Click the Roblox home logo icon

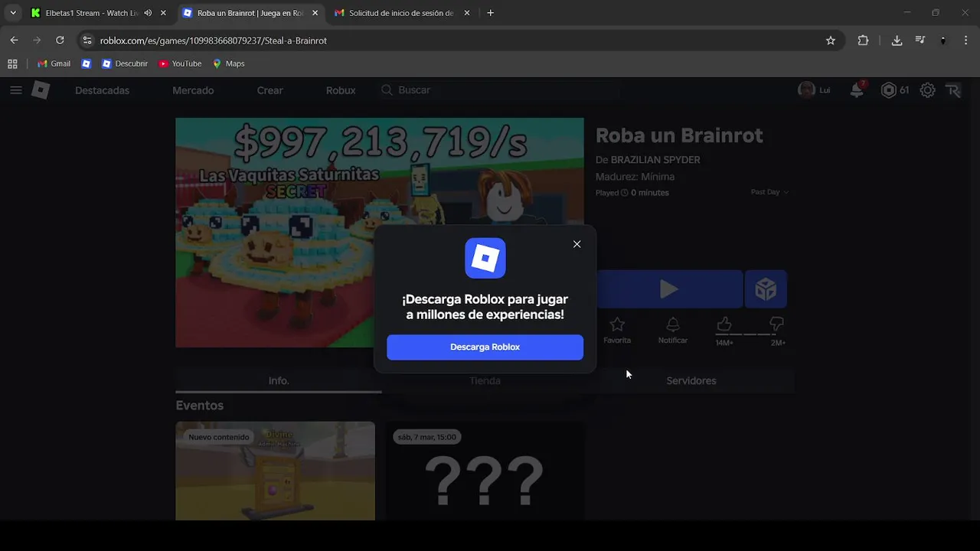pyautogui.click(x=41, y=90)
